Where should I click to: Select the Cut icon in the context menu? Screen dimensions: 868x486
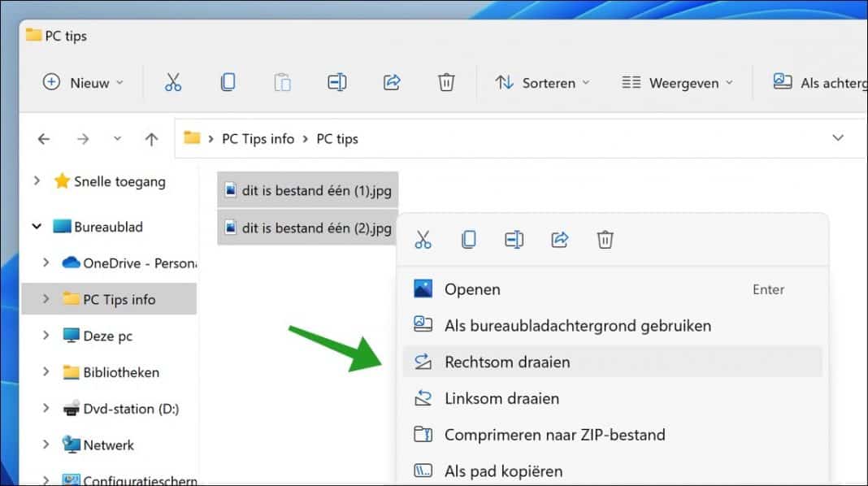click(423, 239)
